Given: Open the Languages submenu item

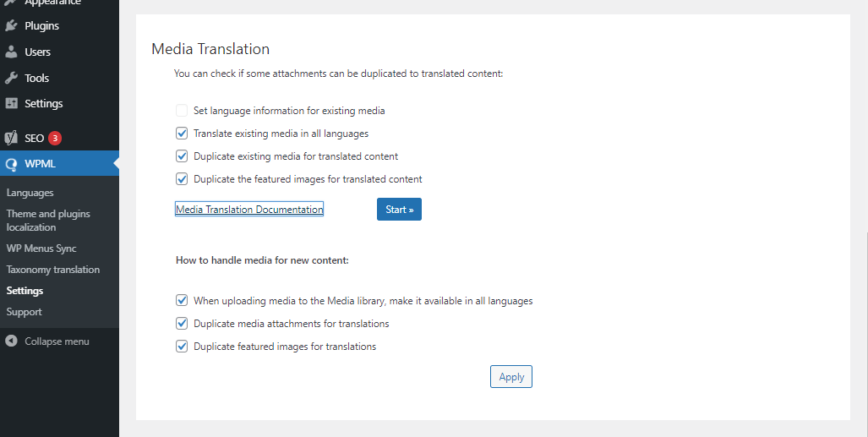Looking at the screenshot, I should tap(30, 193).
